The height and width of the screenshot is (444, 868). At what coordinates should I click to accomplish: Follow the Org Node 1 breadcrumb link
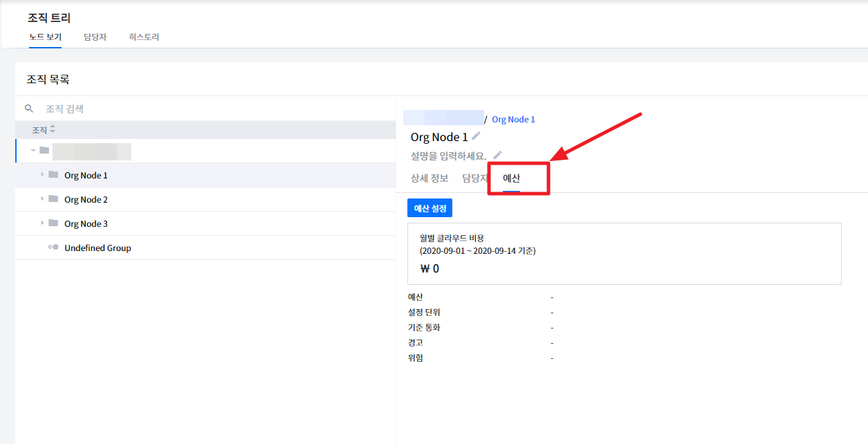(x=513, y=120)
